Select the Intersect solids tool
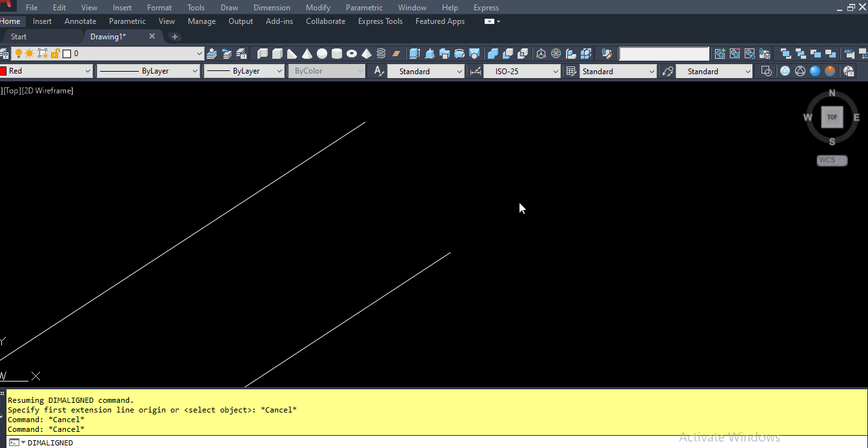Image resolution: width=868 pixels, height=448 pixels. click(523, 54)
